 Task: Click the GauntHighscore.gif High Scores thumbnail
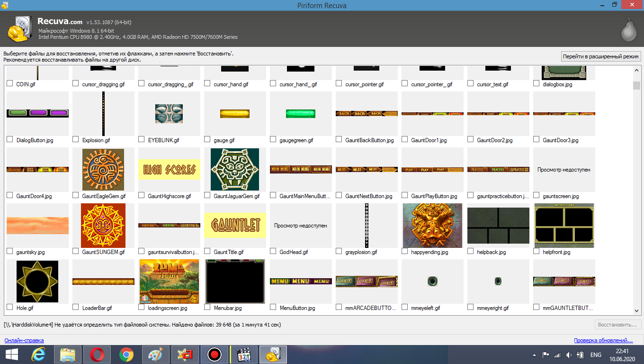click(x=170, y=169)
